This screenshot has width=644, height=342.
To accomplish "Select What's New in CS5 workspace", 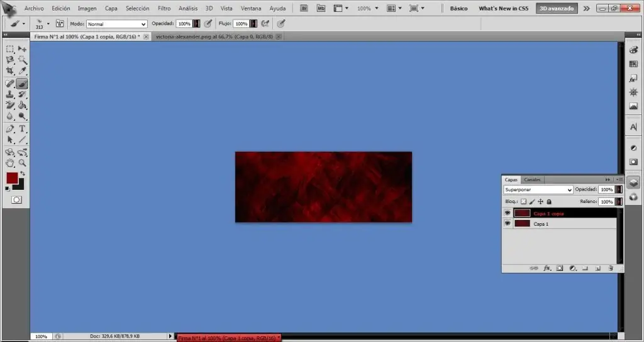I will point(504,8).
